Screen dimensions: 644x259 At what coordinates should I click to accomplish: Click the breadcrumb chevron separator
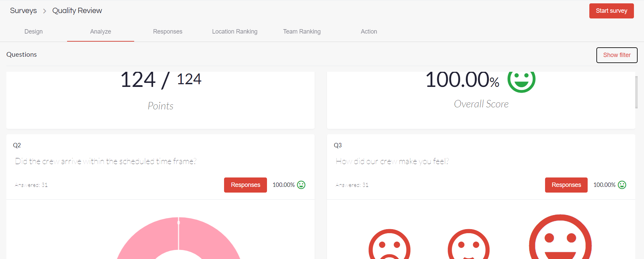(45, 11)
